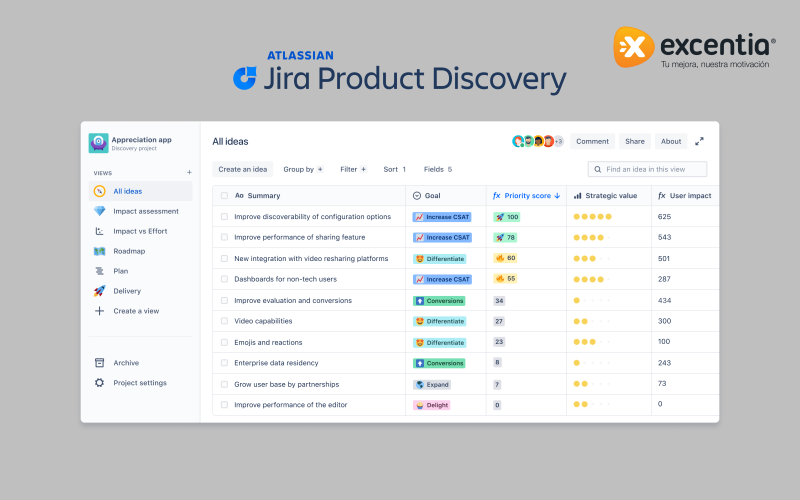800x500 pixels.
Task: Check the box for Enterprise data residency
Action: pos(224,363)
